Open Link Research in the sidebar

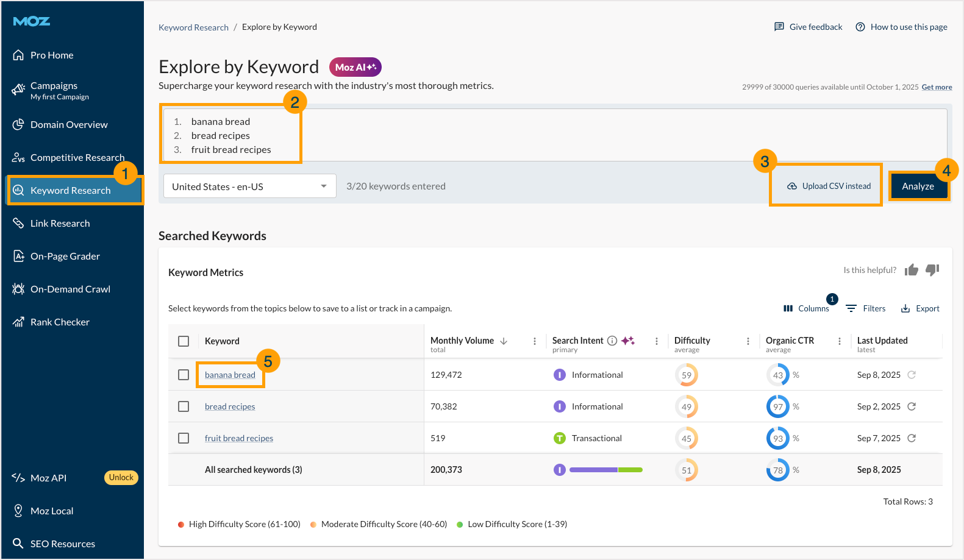tap(60, 224)
